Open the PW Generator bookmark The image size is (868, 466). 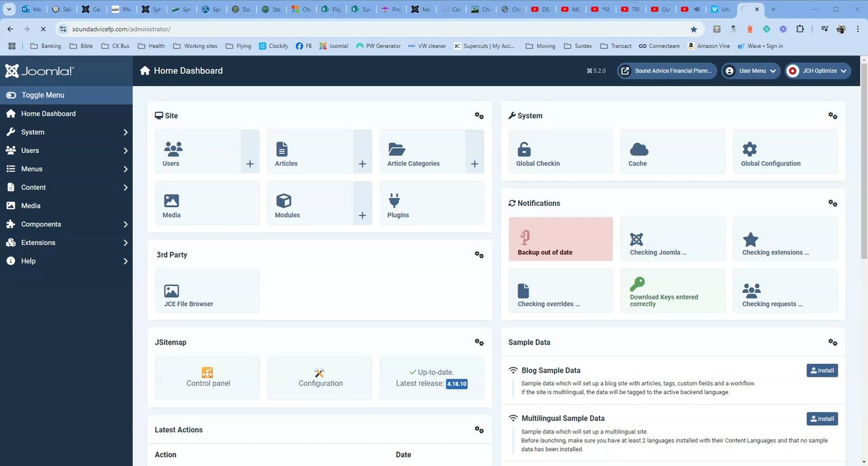click(x=378, y=46)
